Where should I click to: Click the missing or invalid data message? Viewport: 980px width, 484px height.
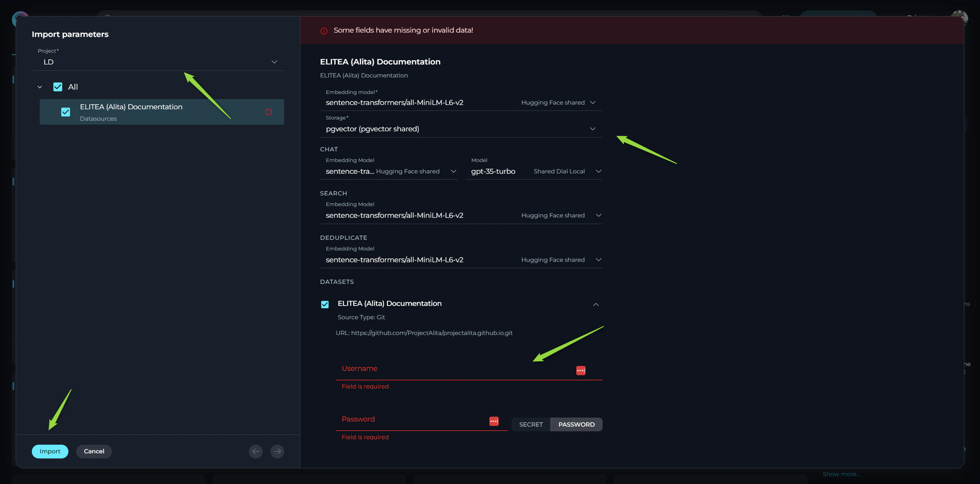tap(403, 30)
